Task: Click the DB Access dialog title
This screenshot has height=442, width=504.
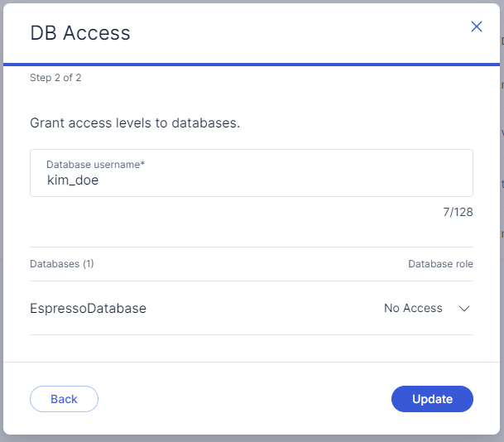Action: pyautogui.click(x=80, y=33)
